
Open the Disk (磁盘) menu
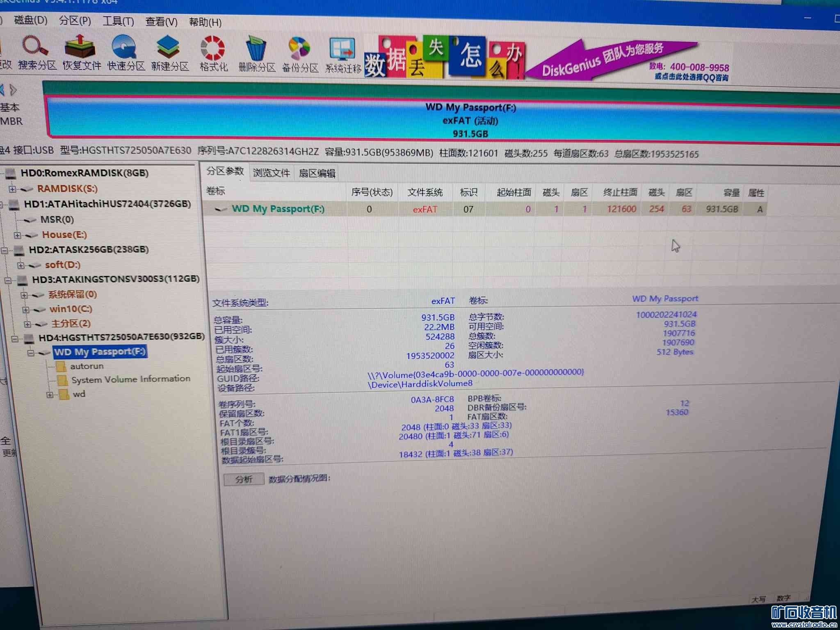pyautogui.click(x=30, y=20)
